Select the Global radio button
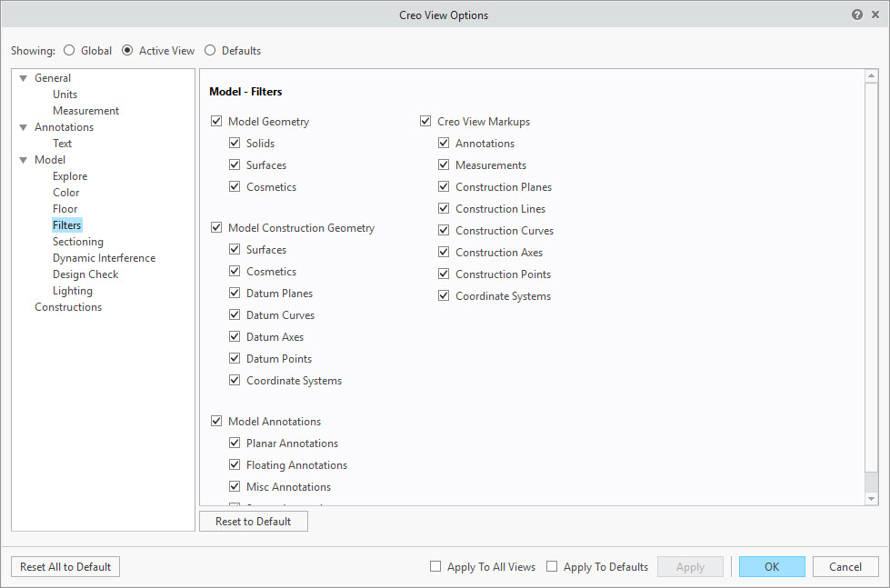The image size is (890, 588). pyautogui.click(x=69, y=51)
